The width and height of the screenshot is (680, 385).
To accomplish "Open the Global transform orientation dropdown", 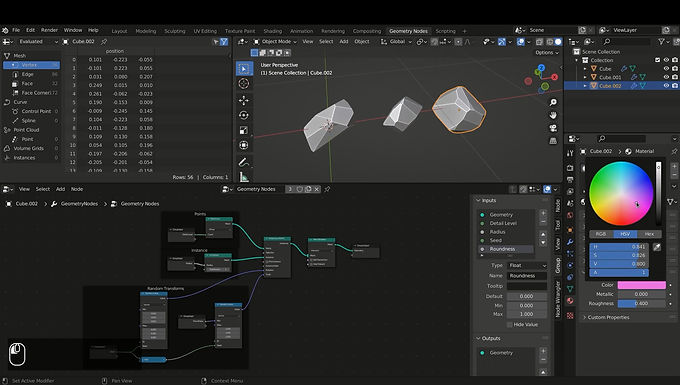I will [396, 42].
